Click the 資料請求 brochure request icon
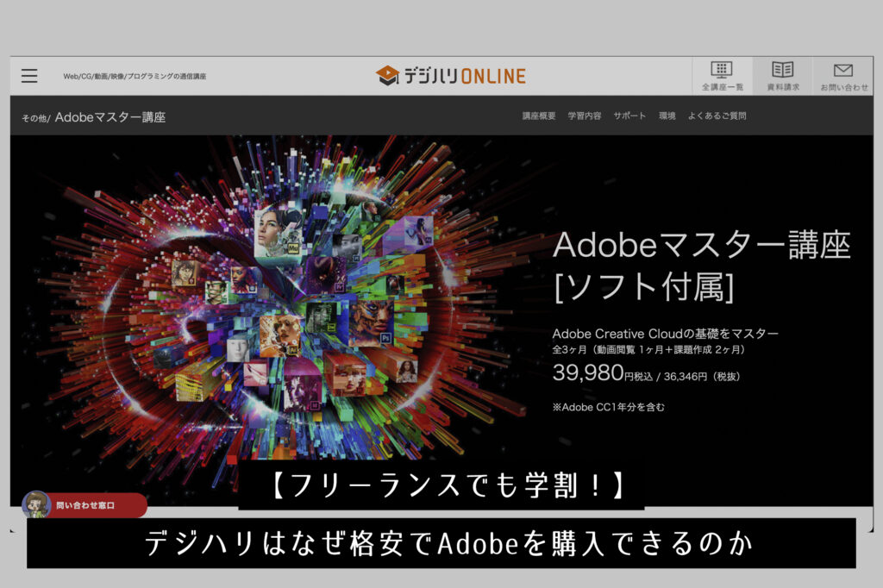The image size is (883, 588). pyautogui.click(x=783, y=76)
